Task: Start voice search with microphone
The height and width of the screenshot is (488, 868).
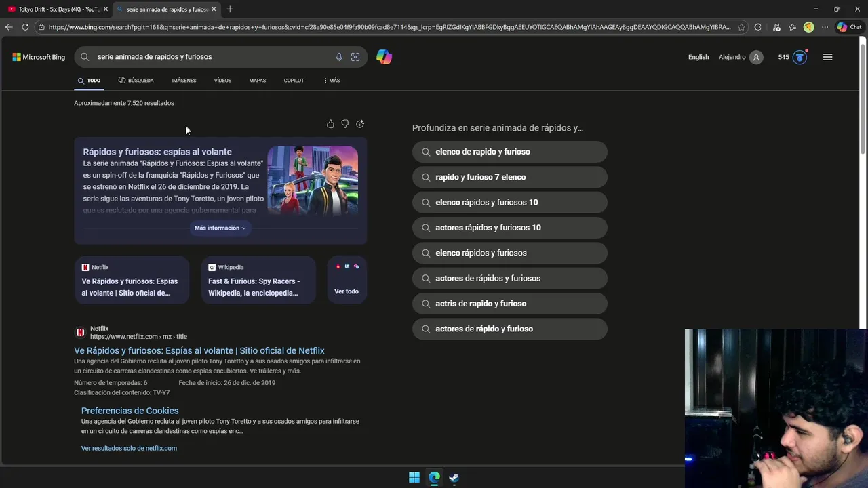Action: (339, 57)
